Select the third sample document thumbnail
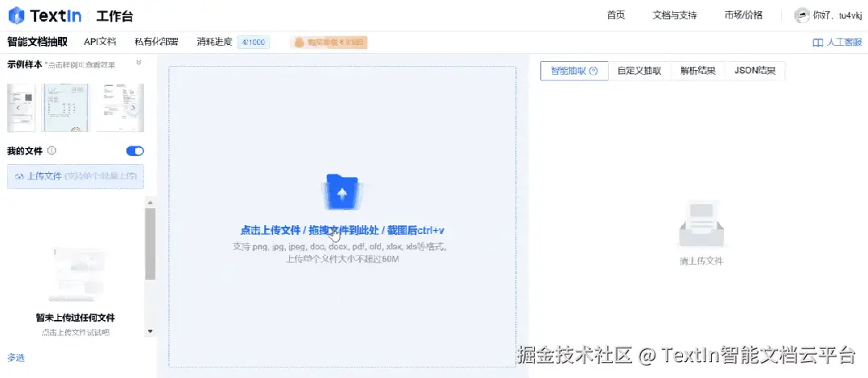Image resolution: width=868 pixels, height=378 pixels. pyautogui.click(x=120, y=108)
